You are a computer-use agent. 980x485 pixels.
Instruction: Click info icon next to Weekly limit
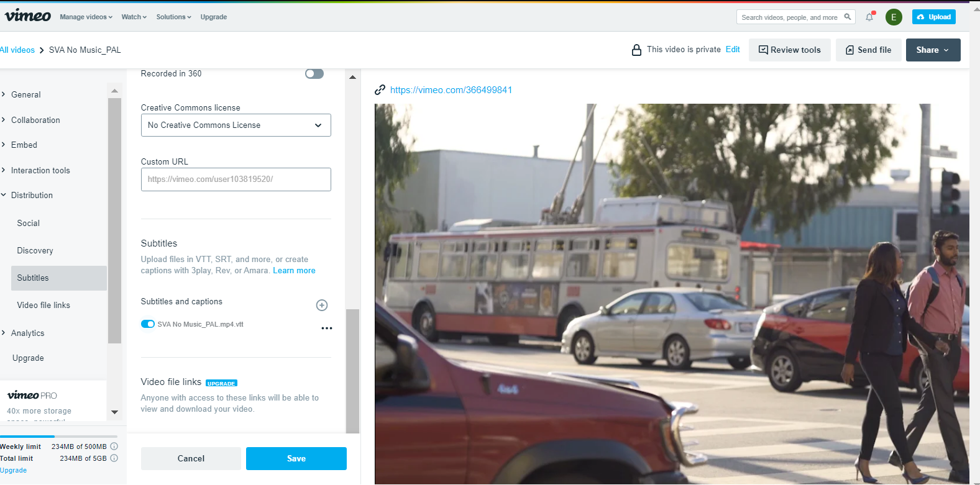[114, 446]
